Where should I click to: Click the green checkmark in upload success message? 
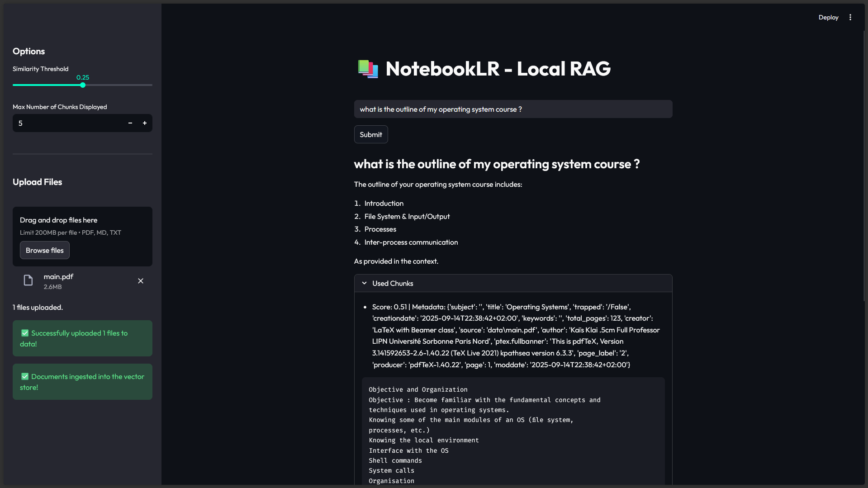(25, 333)
